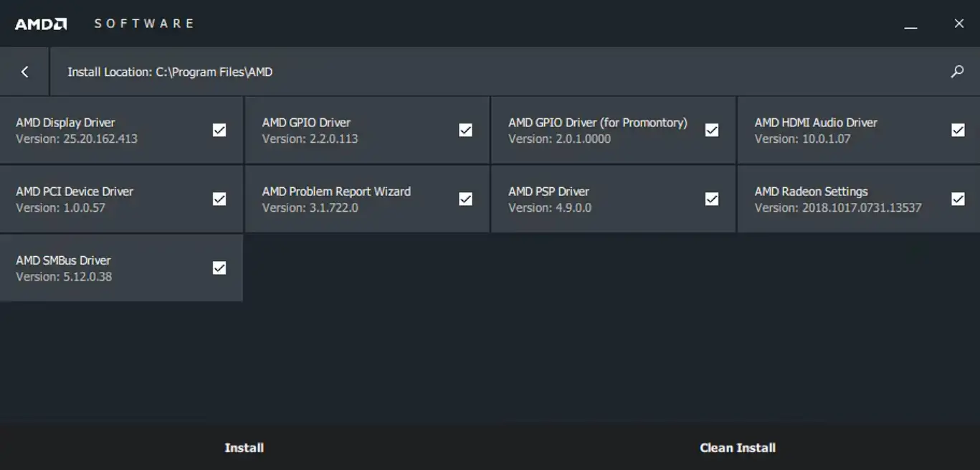Minimize the AMD Software window

(x=910, y=24)
